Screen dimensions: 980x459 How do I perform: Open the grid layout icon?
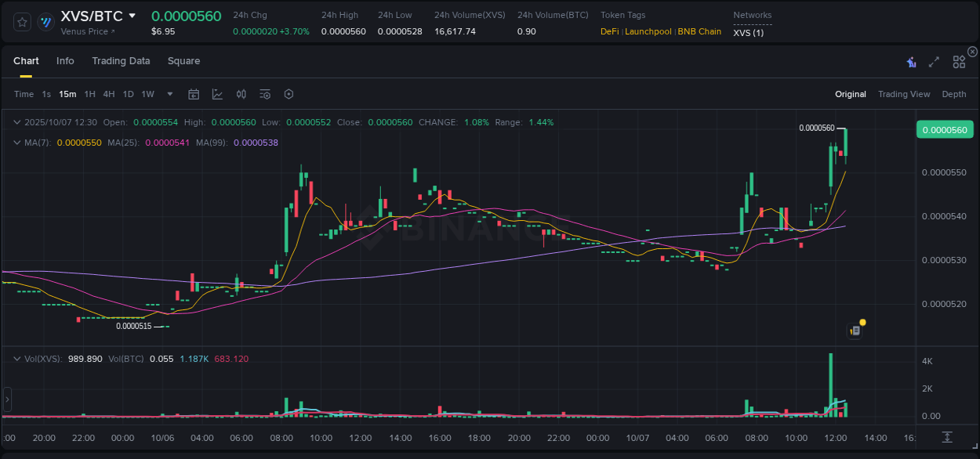(959, 62)
